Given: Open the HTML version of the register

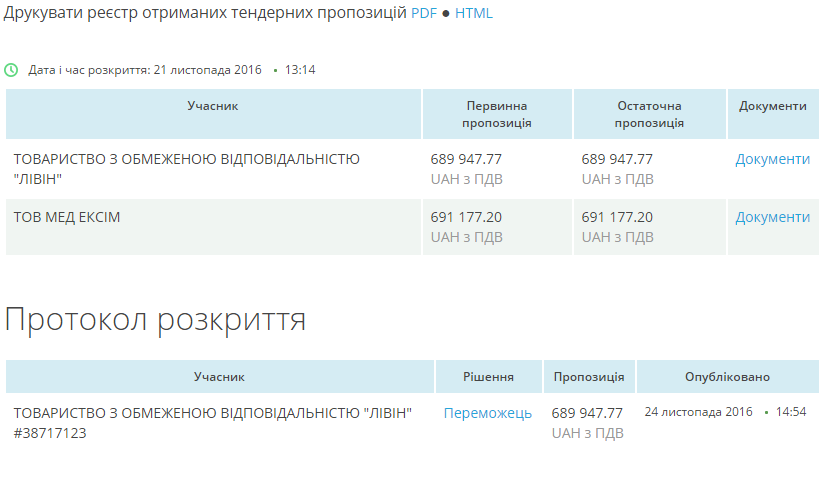Looking at the screenshot, I should 474,14.
